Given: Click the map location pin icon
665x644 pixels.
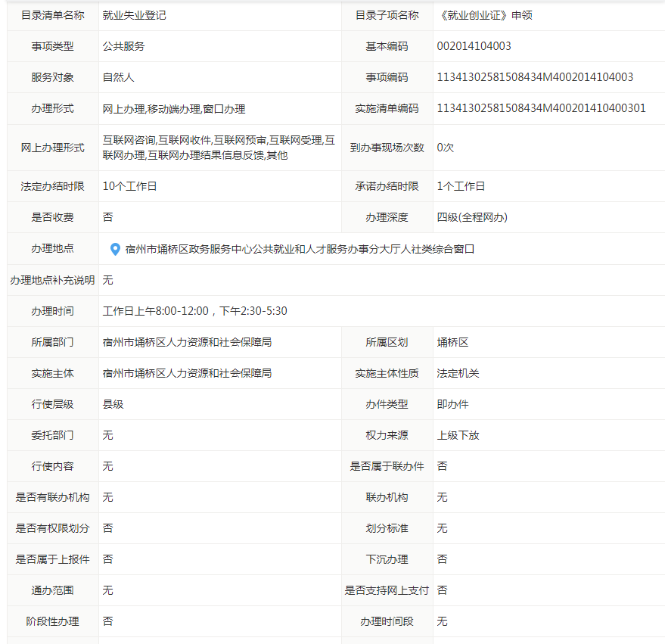Looking at the screenshot, I should 115,249.
